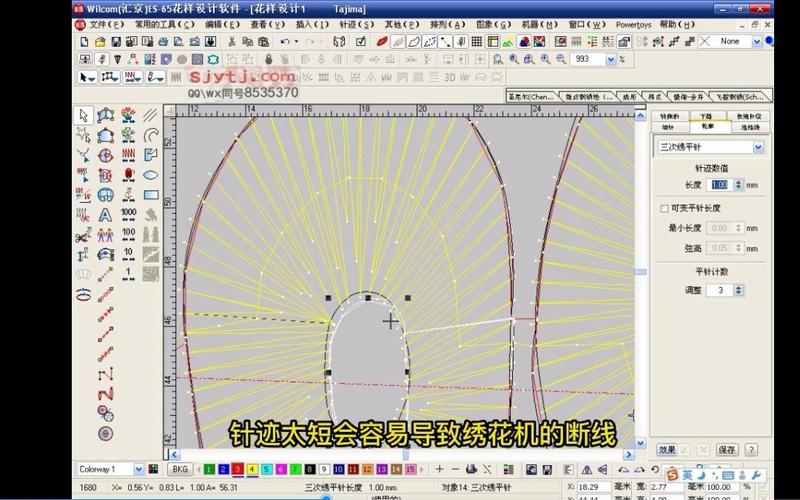
Task: Enable the 可变平针长度 checkbox
Action: coord(664,209)
